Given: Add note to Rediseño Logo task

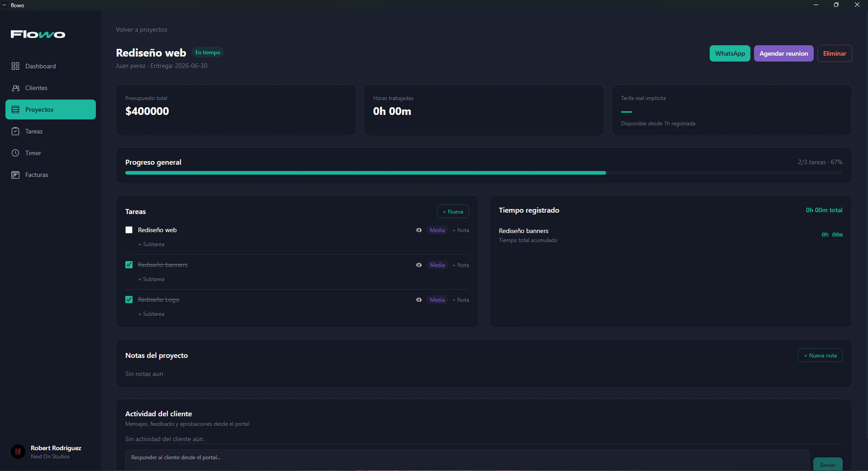Looking at the screenshot, I should [x=460, y=300].
